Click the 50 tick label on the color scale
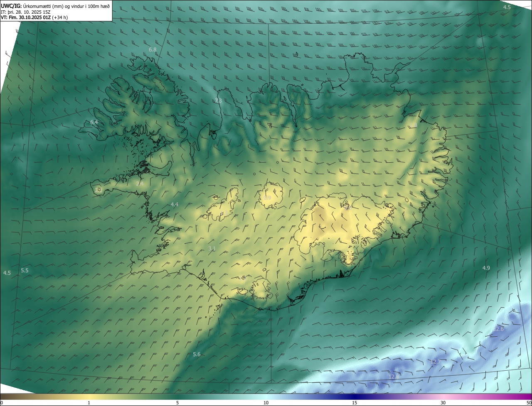The width and height of the screenshot is (532, 406). (528, 403)
